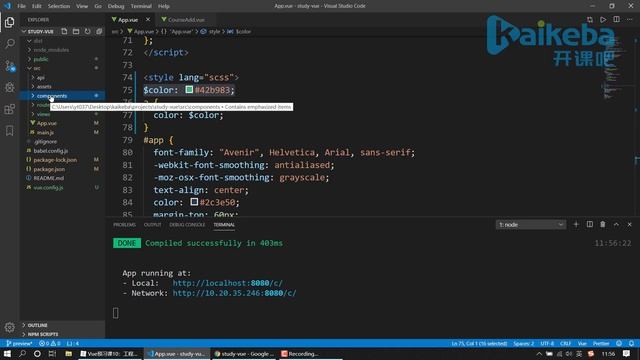
Task: Click the CRLF line ending setting
Action: coord(565,343)
